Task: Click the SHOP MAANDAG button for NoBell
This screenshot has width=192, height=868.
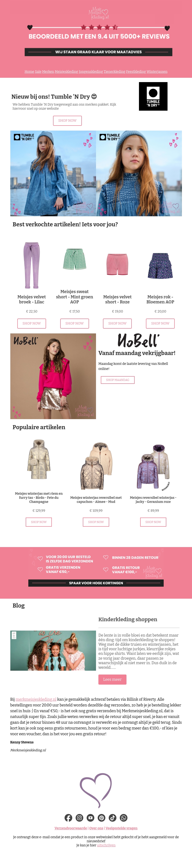Action: point(118,380)
